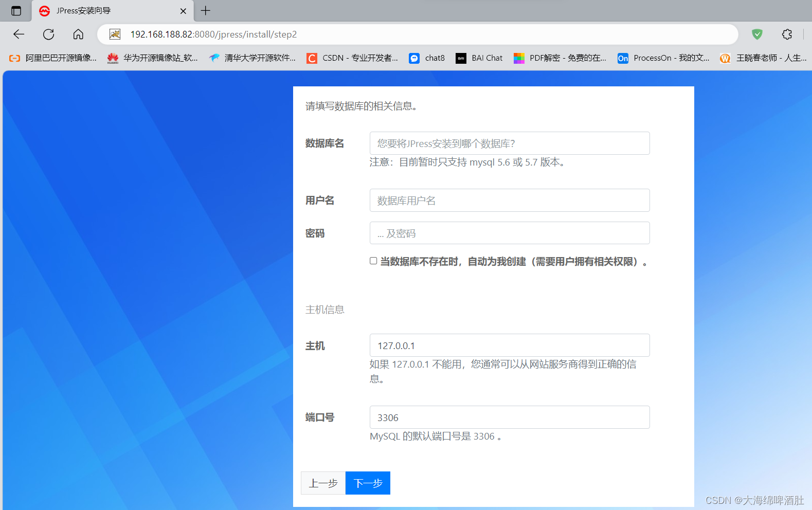This screenshot has height=510, width=812.
Task: Proceed with the 下一步 button
Action: tap(368, 483)
